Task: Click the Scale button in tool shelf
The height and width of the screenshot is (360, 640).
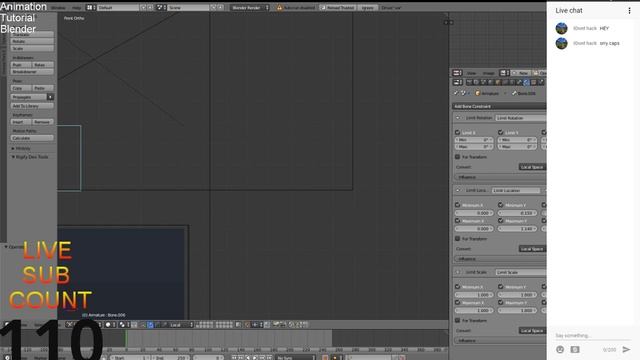Action: pos(32,49)
